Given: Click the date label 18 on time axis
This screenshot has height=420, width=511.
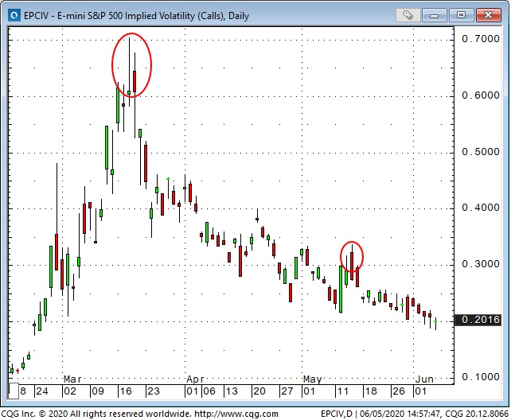Looking at the screenshot, I should pos(371,391).
